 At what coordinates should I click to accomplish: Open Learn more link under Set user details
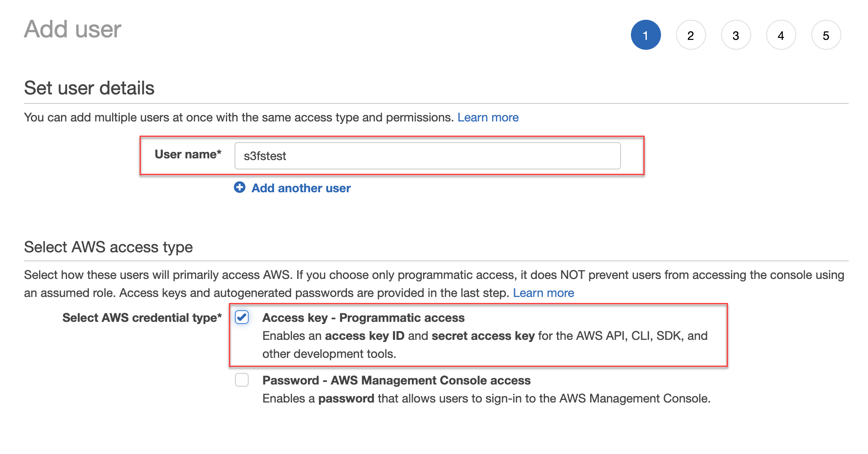488,117
